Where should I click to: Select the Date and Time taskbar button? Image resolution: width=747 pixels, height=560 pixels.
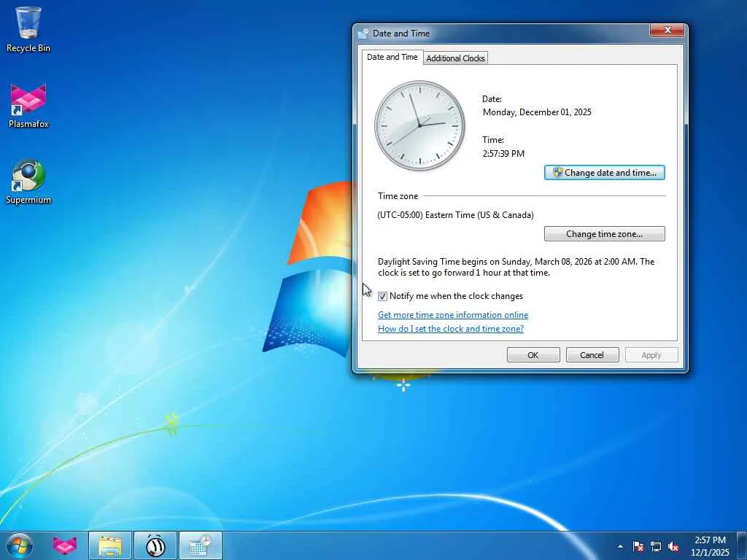tap(201, 545)
